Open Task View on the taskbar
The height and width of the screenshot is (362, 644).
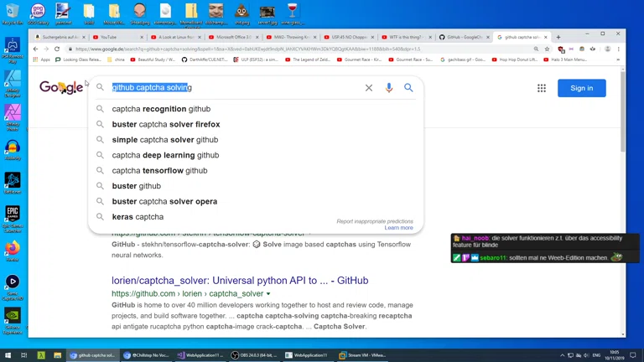(x=23, y=355)
